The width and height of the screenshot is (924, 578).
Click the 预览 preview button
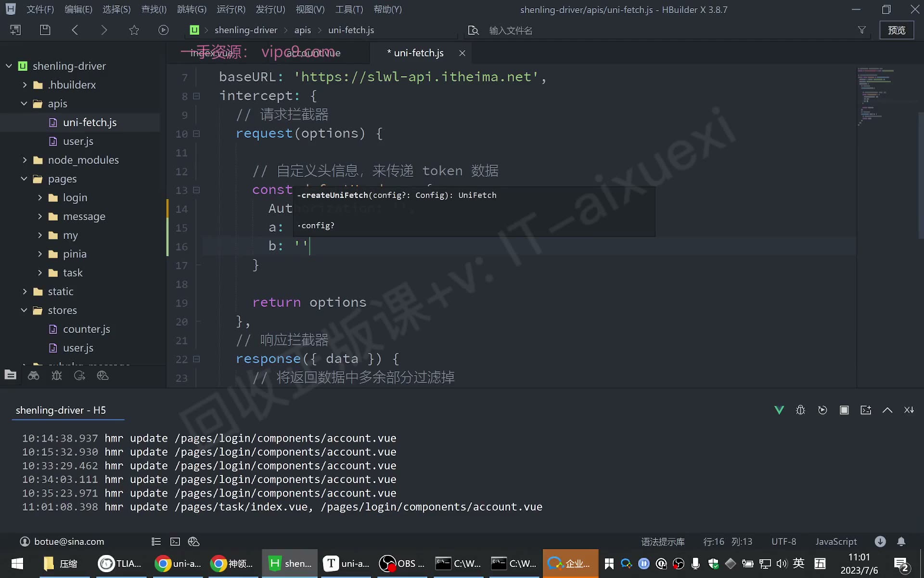click(x=897, y=30)
